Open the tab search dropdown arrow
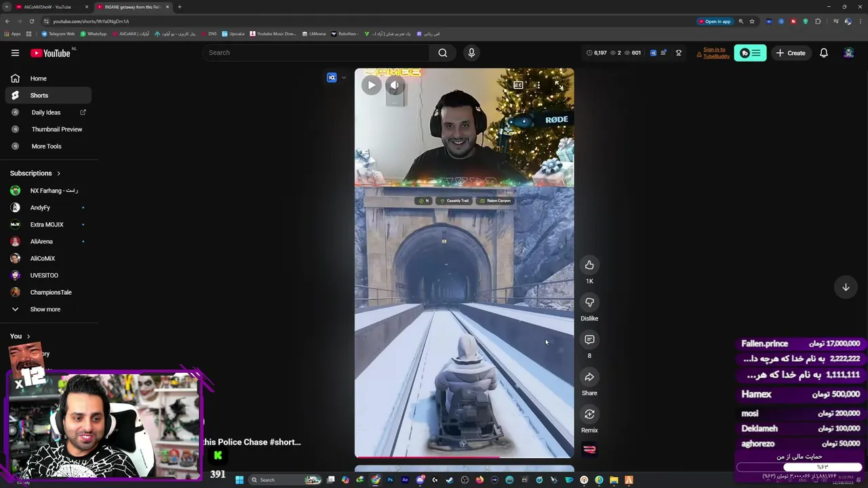Viewport: 868px width, 488px height. tap(5, 7)
